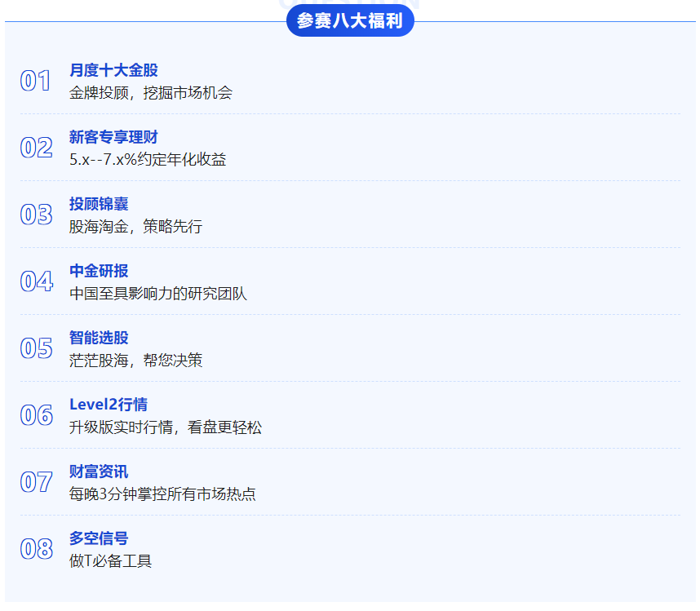
Task: Click the 06 number icon
Action: [36, 415]
